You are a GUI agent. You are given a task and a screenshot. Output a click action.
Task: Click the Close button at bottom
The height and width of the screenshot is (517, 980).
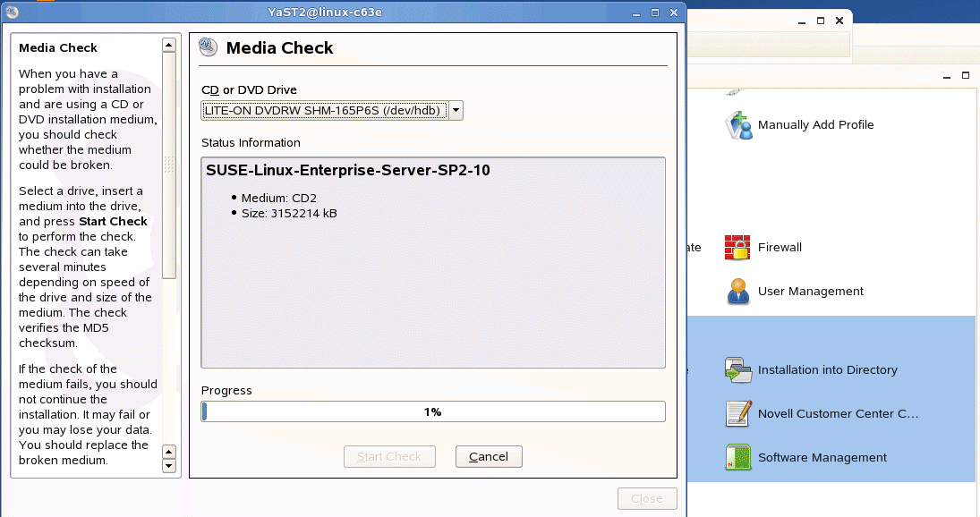pyautogui.click(x=647, y=498)
